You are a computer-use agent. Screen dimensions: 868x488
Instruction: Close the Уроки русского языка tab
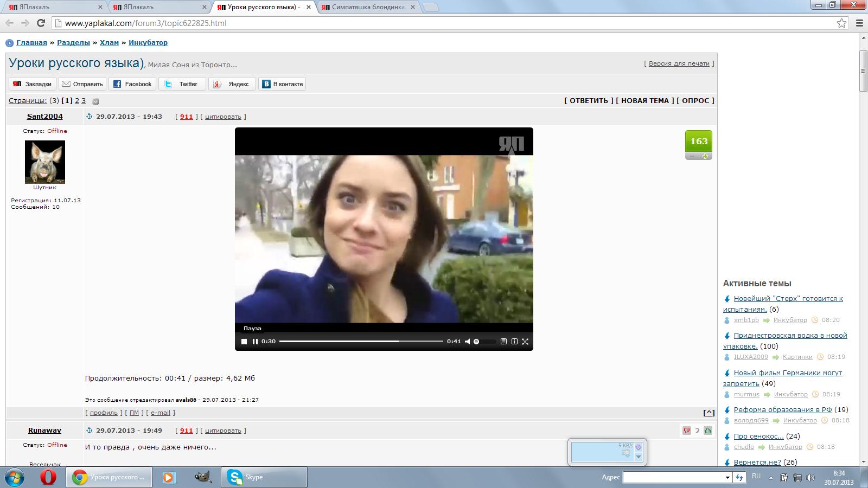pos(309,7)
